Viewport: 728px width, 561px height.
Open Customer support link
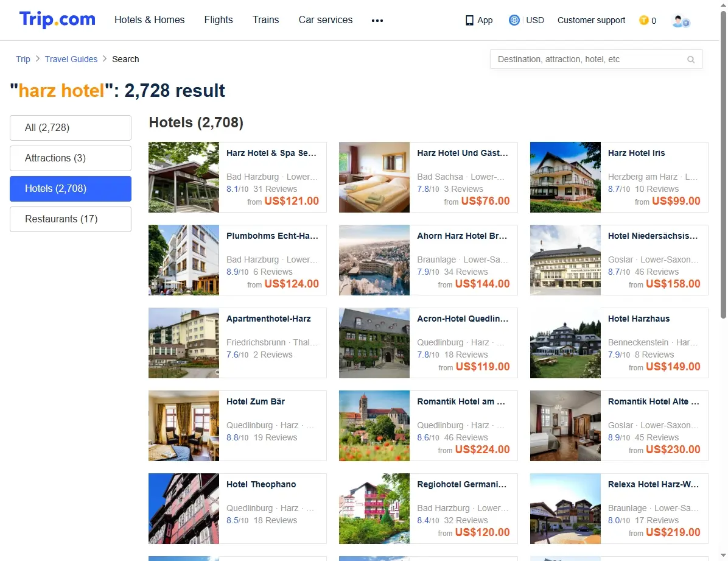click(591, 21)
